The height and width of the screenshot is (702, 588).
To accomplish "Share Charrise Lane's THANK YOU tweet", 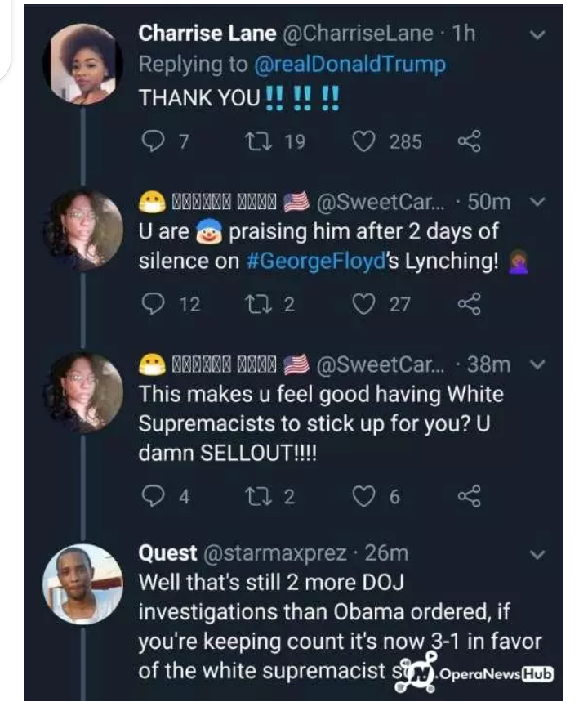I will [x=469, y=141].
